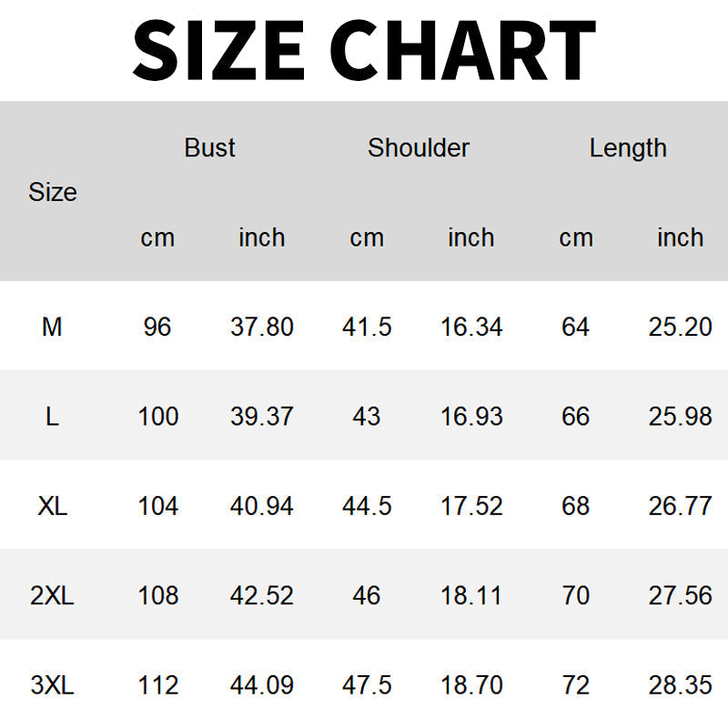Click the 37.80 bust inch value
This screenshot has height=728, width=728.
pos(262,327)
